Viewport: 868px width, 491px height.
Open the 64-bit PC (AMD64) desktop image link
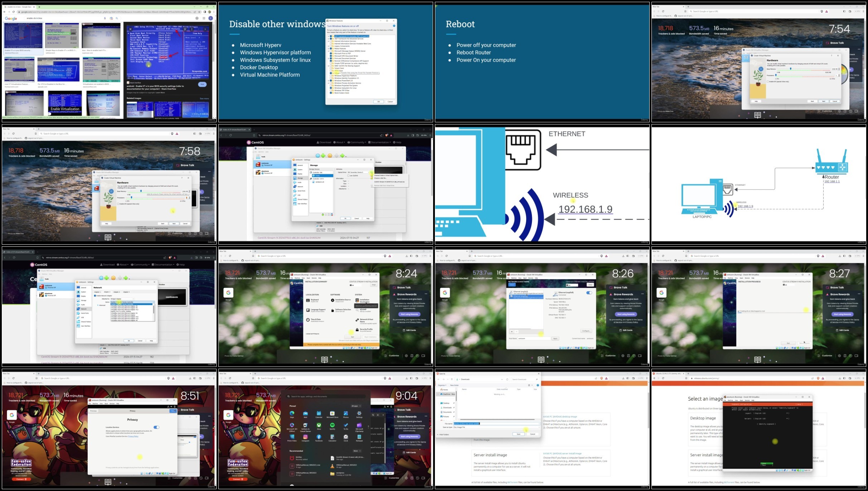560,417
